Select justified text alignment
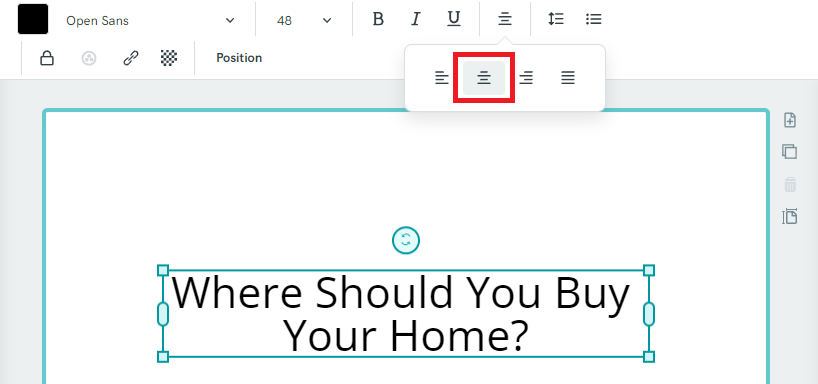Image resolution: width=818 pixels, height=384 pixels. [x=568, y=78]
